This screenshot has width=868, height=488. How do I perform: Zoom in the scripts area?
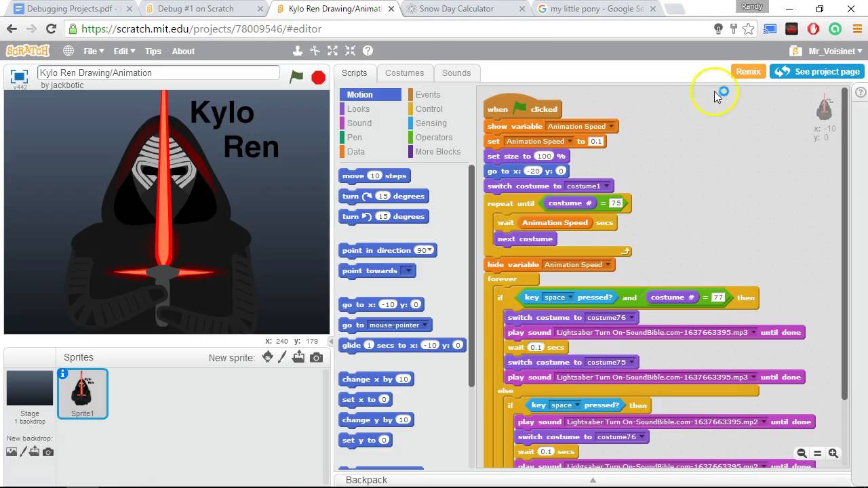point(833,453)
